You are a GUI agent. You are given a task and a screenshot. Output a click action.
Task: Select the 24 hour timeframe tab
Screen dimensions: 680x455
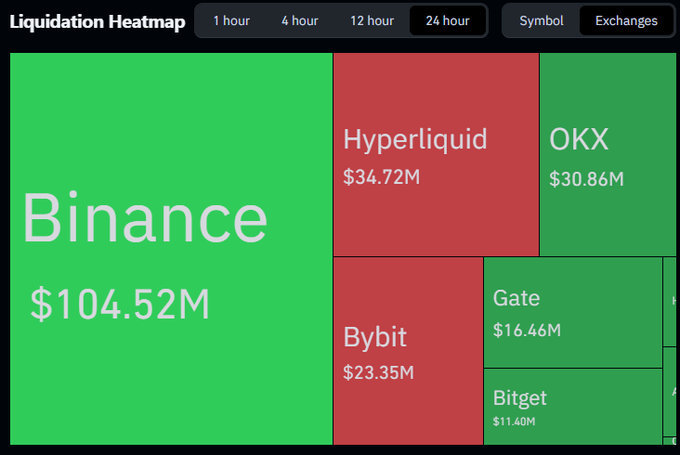[x=448, y=21]
